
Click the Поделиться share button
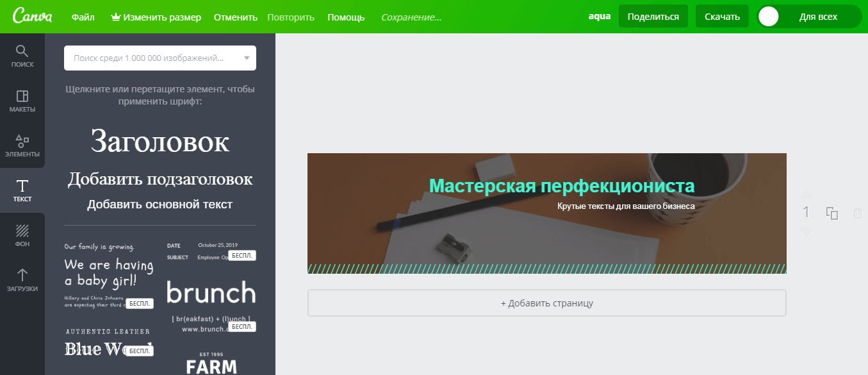[653, 17]
